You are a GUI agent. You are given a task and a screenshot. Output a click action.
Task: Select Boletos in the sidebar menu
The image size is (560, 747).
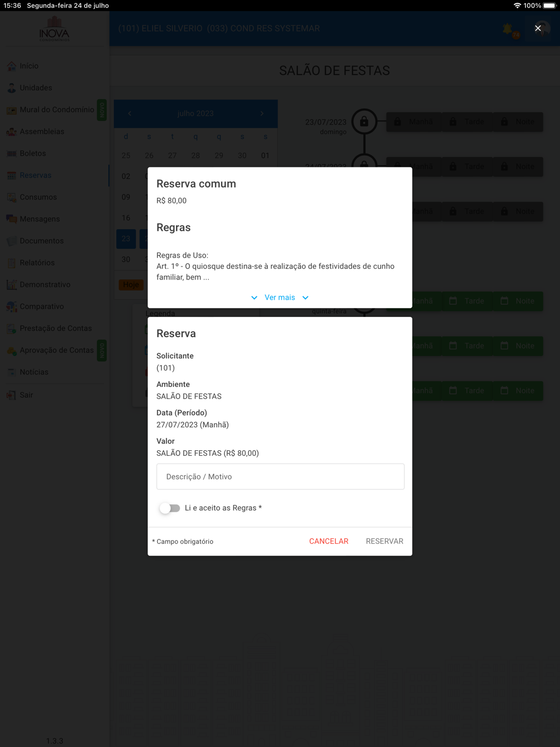click(x=32, y=153)
